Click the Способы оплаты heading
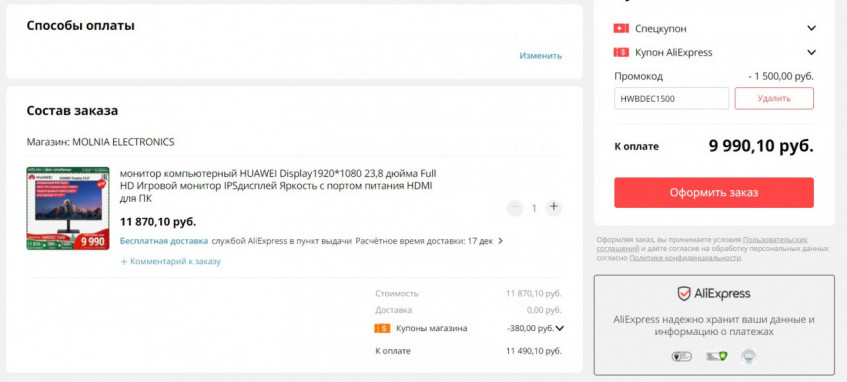The image size is (847, 382). click(80, 25)
